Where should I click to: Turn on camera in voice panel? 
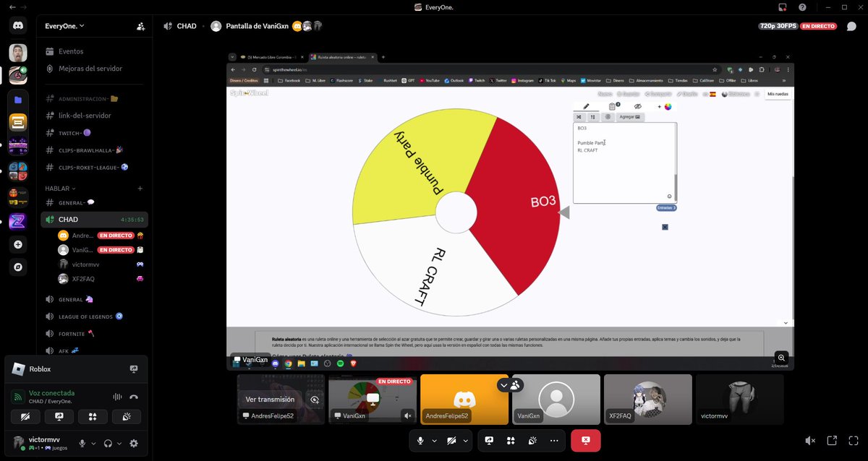click(25, 417)
